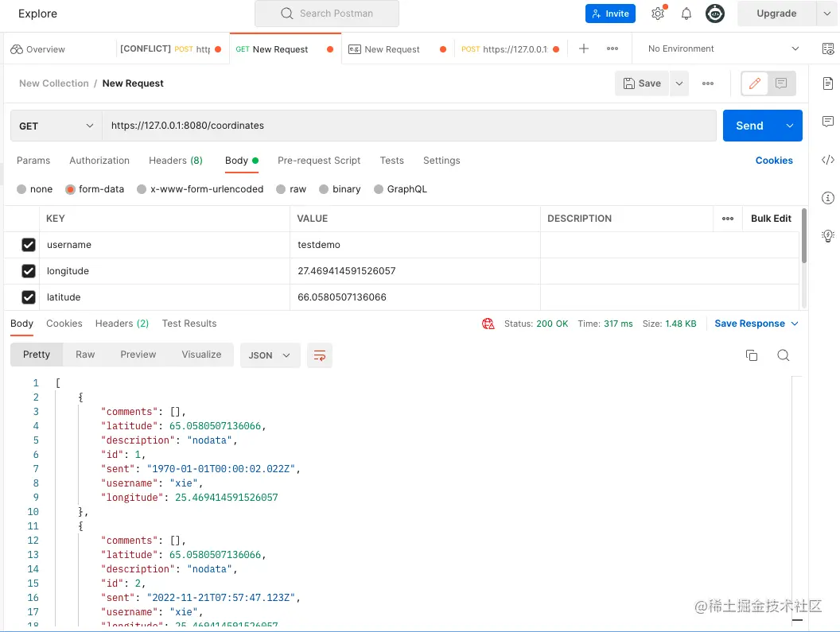This screenshot has height=632, width=840.
Task: Select the GraphQL body type
Action: [x=378, y=189]
